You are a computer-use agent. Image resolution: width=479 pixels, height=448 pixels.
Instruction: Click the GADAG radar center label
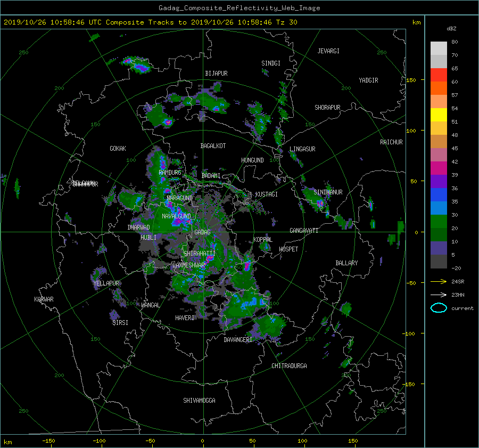[x=203, y=232]
